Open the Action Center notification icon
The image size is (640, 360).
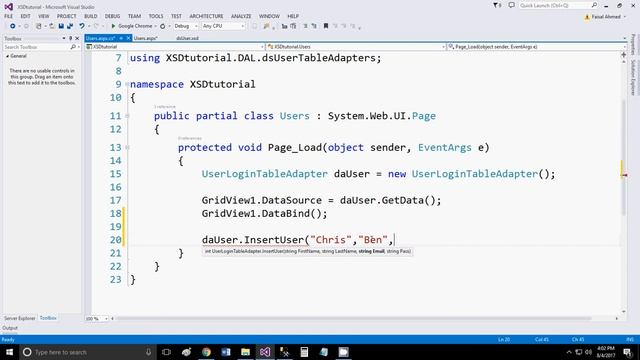click(628, 352)
